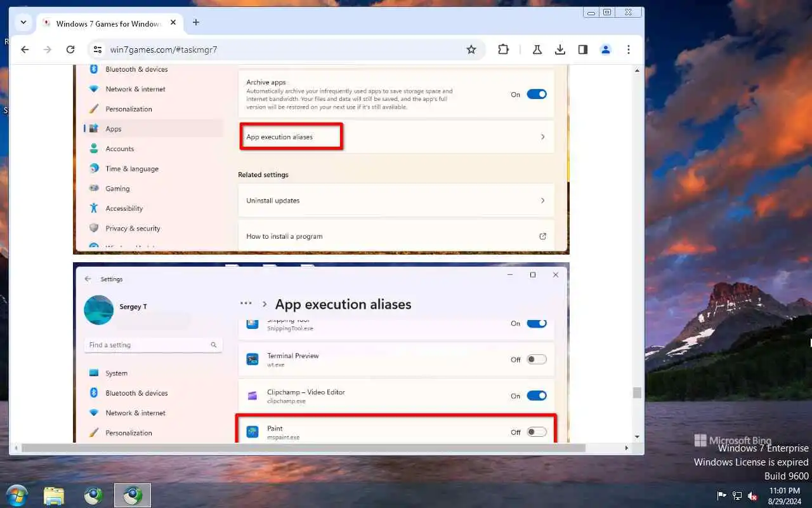This screenshot has height=508, width=812.
Task: Select the Windows 7 Games for Windows tab
Action: 108,23
